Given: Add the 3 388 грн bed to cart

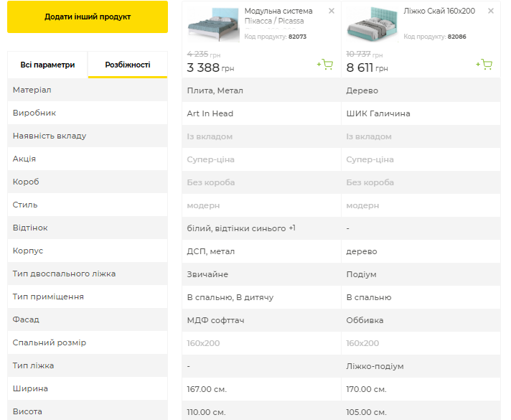Looking at the screenshot, I should (x=325, y=65).
